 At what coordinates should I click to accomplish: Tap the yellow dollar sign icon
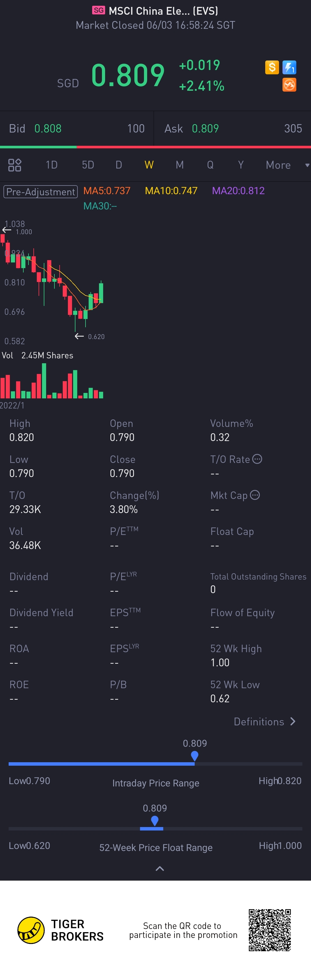click(x=272, y=67)
